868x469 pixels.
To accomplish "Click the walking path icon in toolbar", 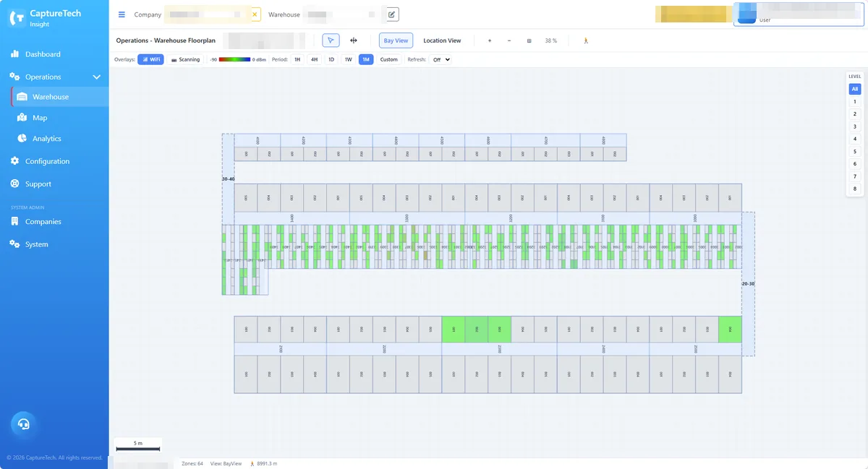I will coord(585,40).
